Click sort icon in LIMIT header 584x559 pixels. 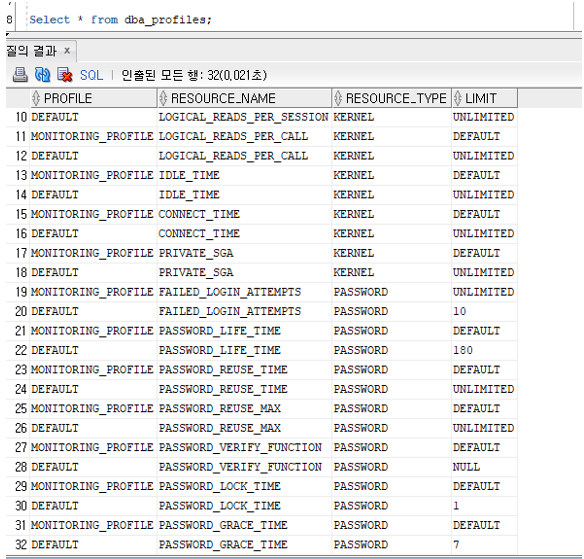[x=457, y=98]
